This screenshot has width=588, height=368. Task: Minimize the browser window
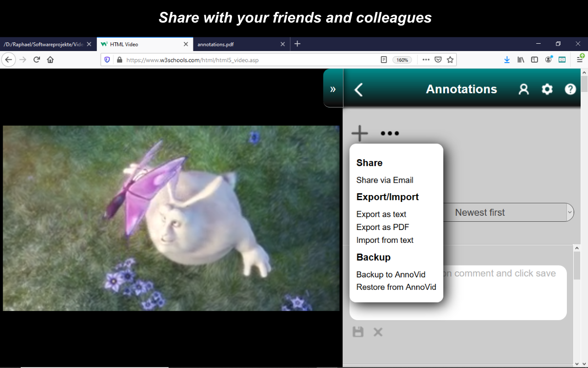click(x=538, y=44)
